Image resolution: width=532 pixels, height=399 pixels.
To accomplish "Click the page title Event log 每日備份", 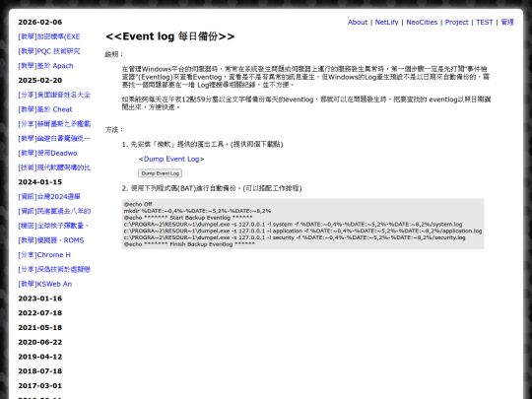I will tap(170, 36).
